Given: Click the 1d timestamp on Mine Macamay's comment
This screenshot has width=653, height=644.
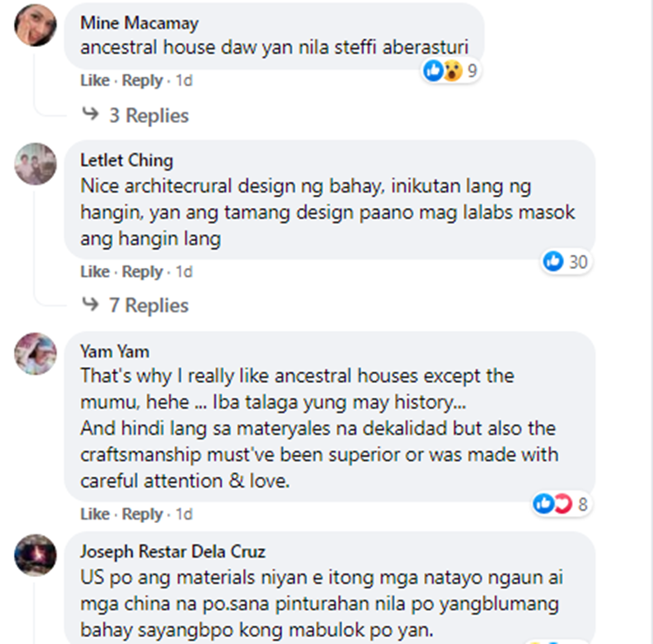Looking at the screenshot, I should pos(184,80).
